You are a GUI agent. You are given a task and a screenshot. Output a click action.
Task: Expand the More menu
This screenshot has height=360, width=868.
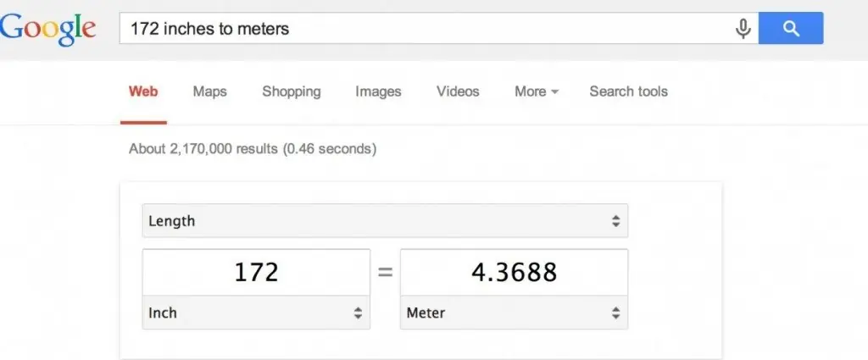pos(536,91)
